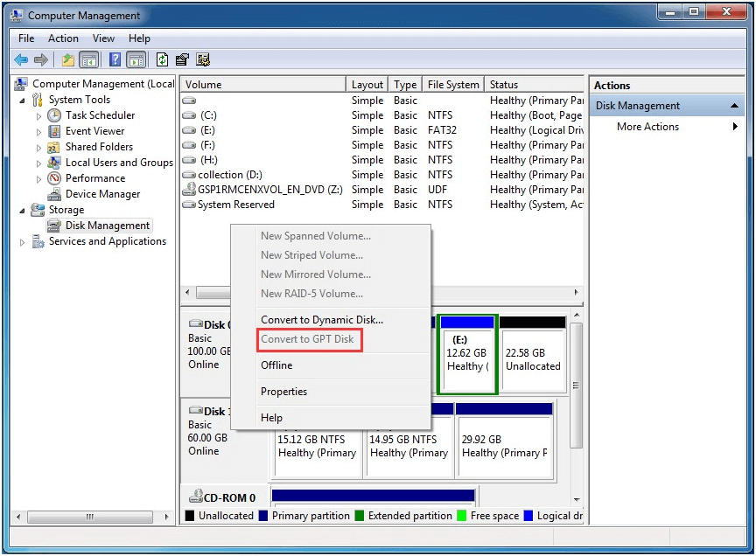Select the Event Viewer icon
Screen dimensions: 756x556
pyautogui.click(x=54, y=131)
